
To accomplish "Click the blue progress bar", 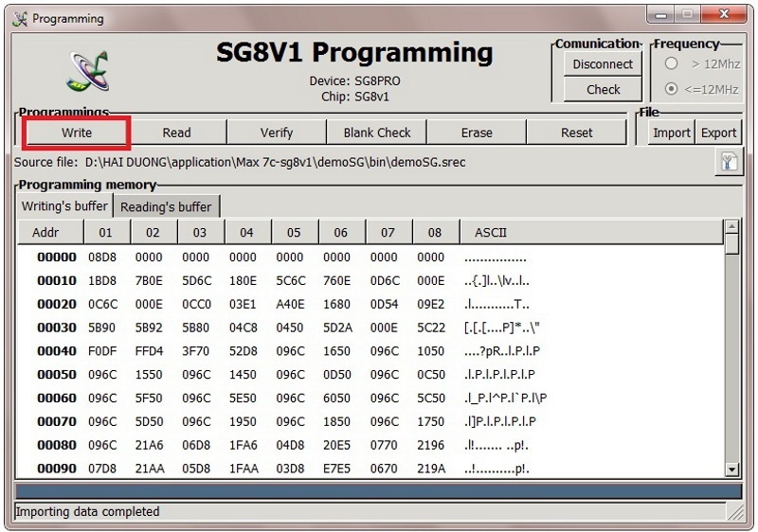I will coord(378,491).
